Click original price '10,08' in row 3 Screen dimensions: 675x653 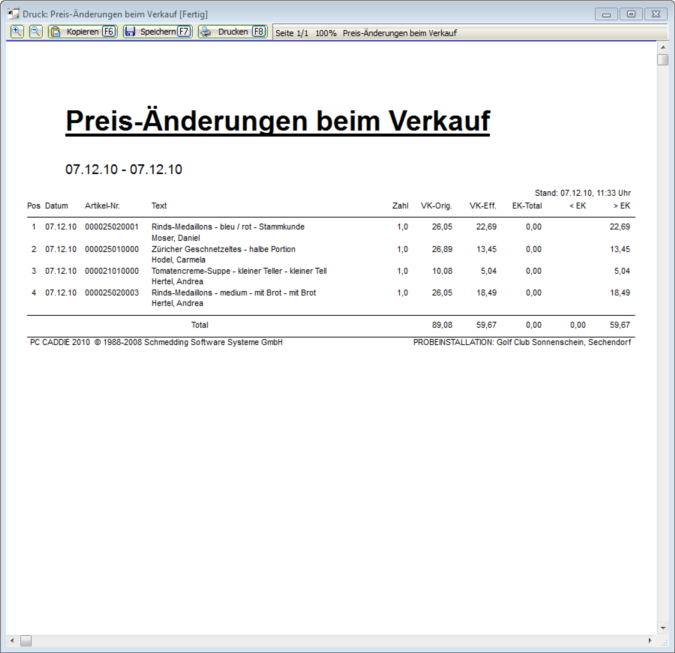[442, 271]
